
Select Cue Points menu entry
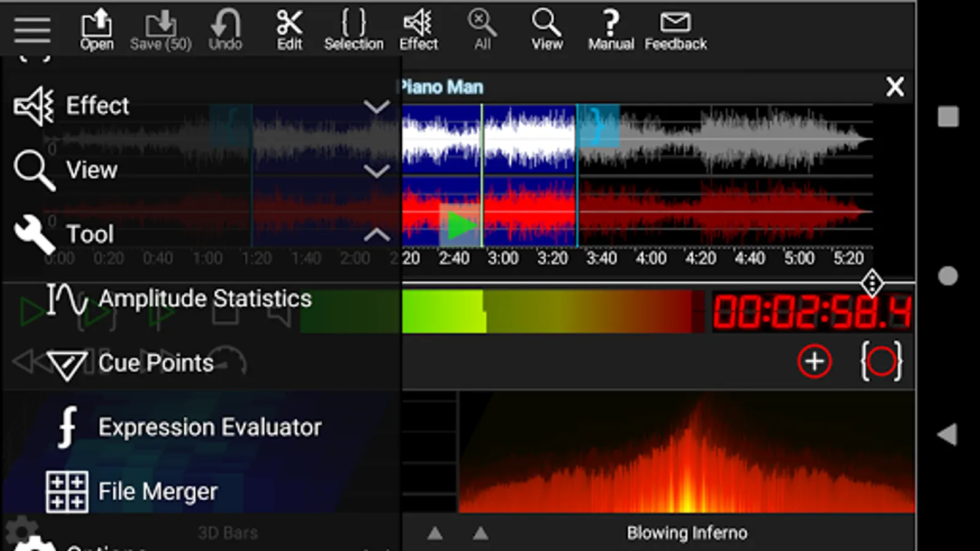coord(156,363)
